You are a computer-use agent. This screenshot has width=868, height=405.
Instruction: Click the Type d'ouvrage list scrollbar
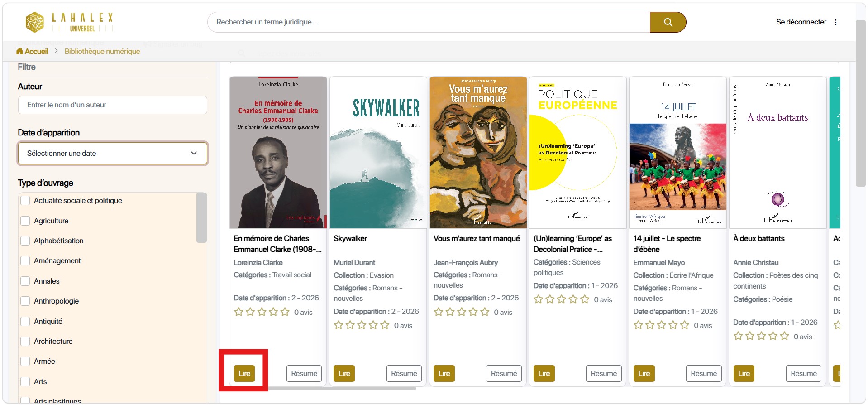coord(201,217)
